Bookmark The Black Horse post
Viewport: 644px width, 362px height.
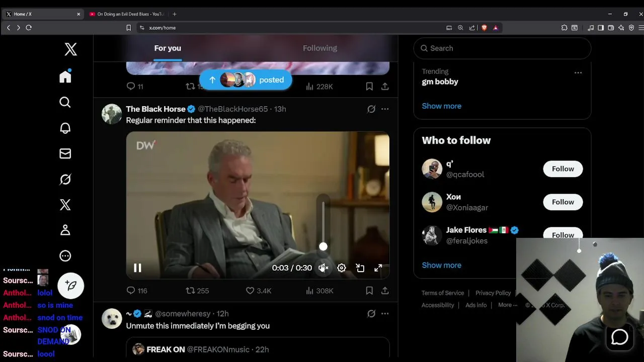pos(369,291)
